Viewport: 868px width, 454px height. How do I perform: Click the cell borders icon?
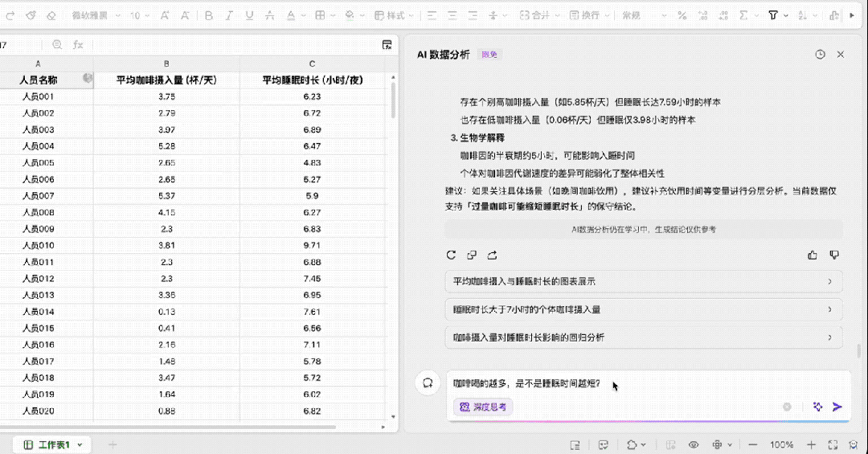pyautogui.click(x=320, y=15)
